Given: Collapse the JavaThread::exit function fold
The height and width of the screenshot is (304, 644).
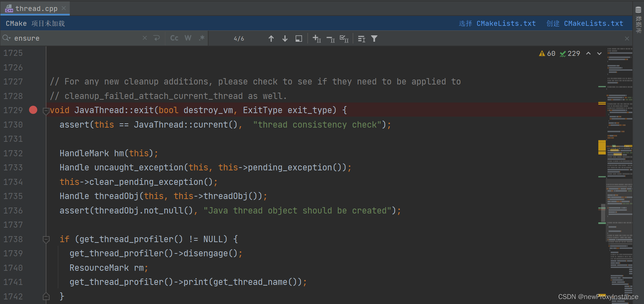Looking at the screenshot, I should coord(46,111).
